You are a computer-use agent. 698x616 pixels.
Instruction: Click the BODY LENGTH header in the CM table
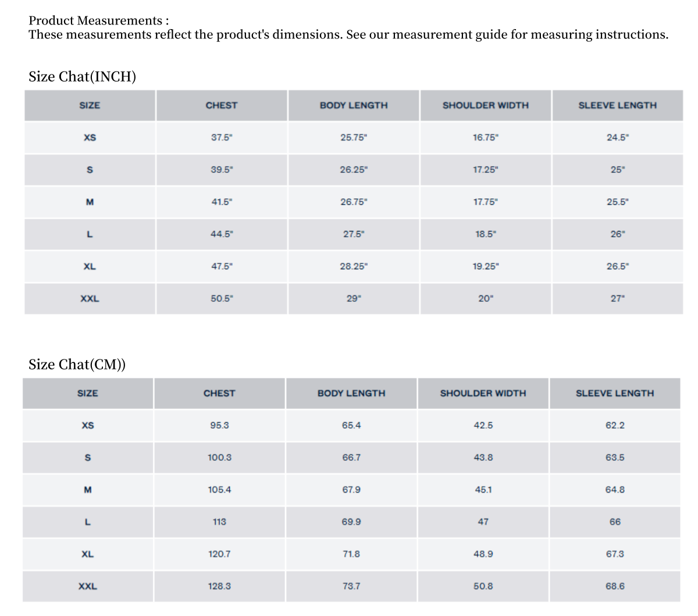pos(351,393)
